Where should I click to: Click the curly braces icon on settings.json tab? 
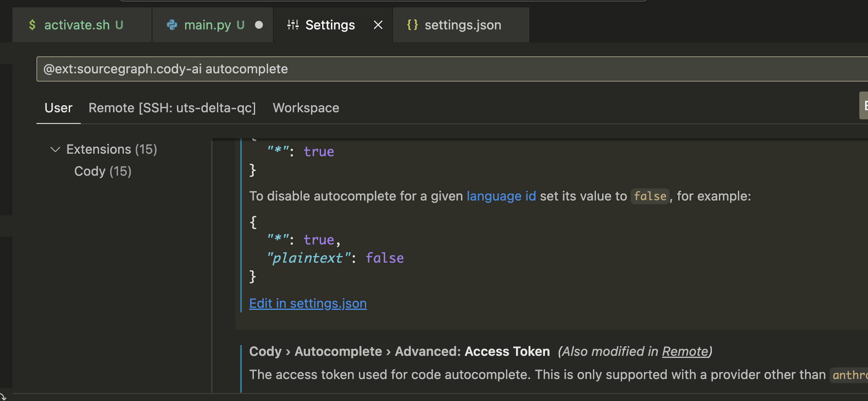pyautogui.click(x=412, y=25)
